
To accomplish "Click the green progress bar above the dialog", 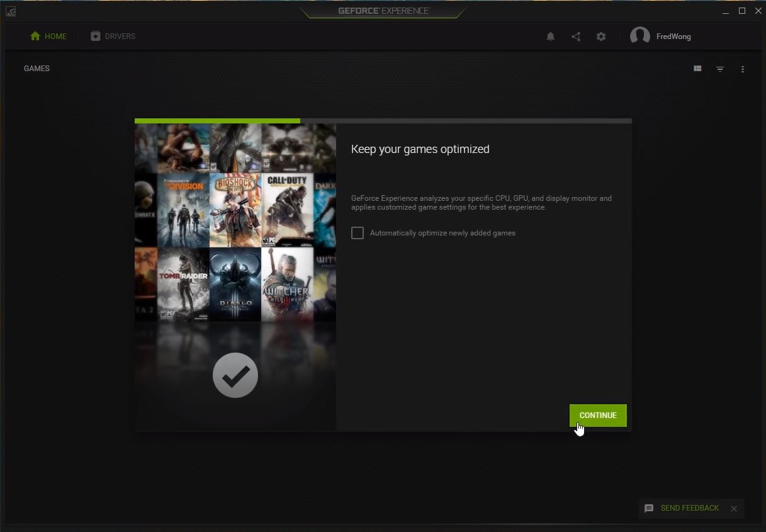I will point(217,120).
